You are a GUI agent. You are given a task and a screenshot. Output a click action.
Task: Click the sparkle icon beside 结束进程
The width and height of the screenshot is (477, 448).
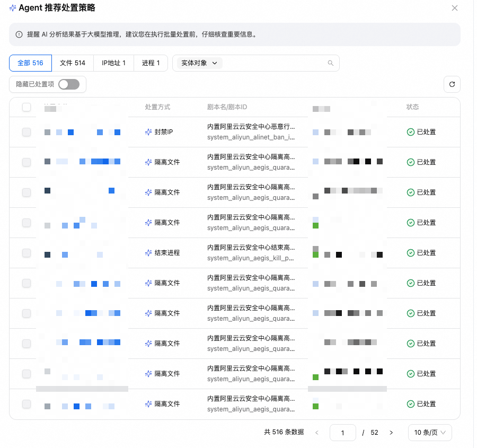pos(148,252)
